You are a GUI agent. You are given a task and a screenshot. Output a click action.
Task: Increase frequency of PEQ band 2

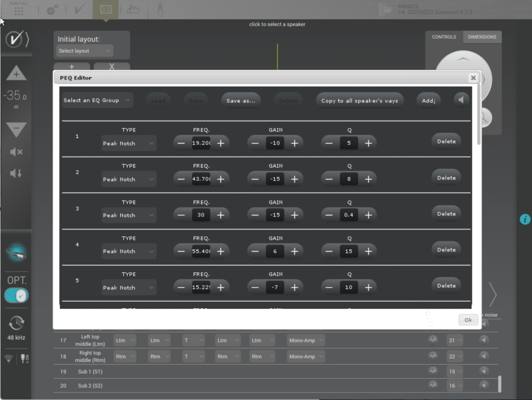(221, 179)
